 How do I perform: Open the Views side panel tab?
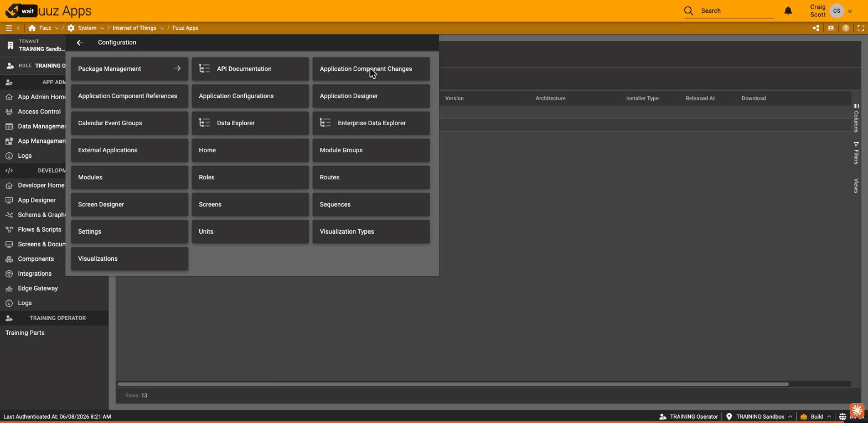point(856,185)
